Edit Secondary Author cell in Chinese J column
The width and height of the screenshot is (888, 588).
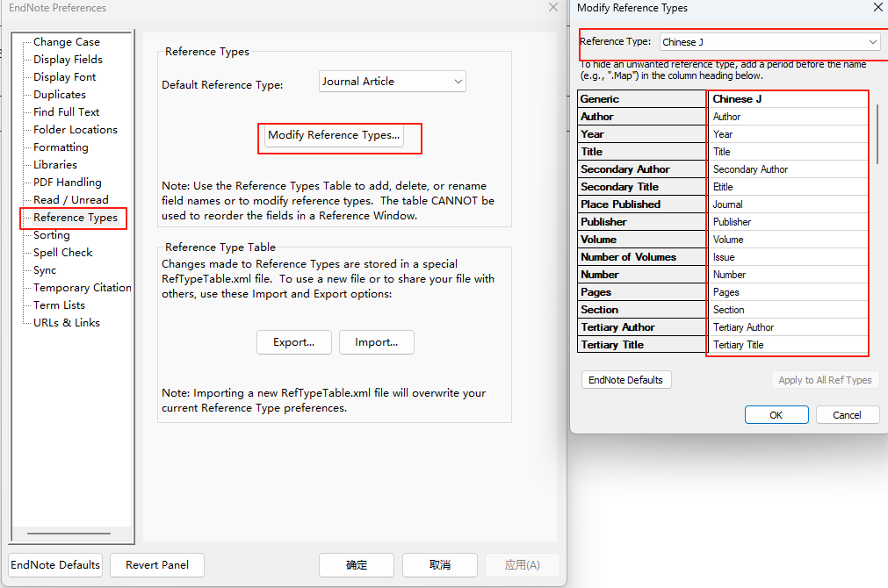point(789,169)
